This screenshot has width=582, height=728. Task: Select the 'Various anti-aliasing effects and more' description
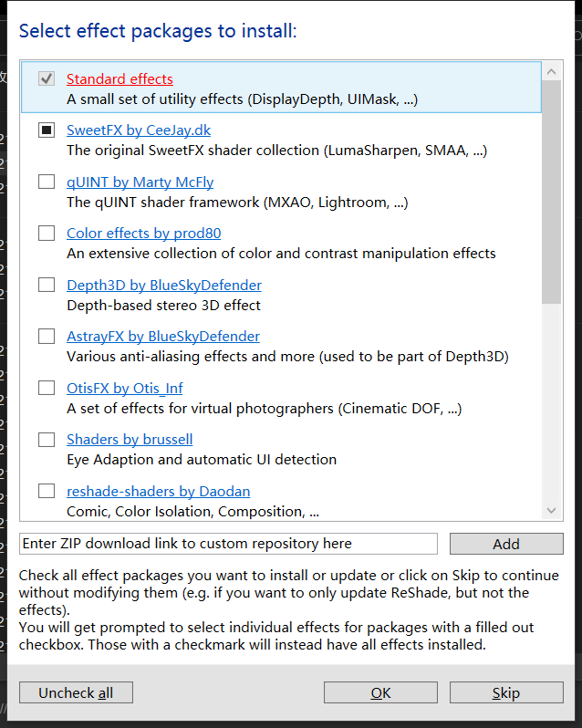287,357
